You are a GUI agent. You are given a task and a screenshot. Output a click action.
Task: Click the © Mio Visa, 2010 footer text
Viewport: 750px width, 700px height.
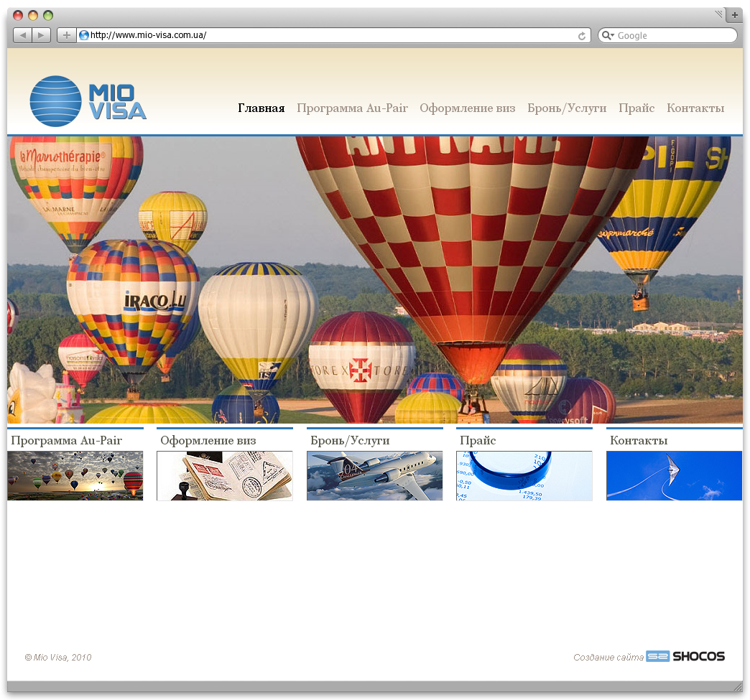[x=58, y=658]
